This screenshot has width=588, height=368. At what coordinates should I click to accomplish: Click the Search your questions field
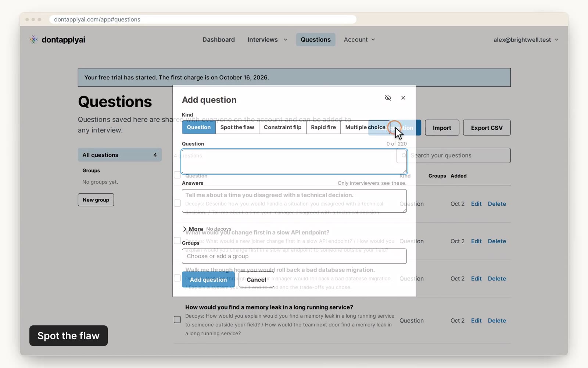(x=453, y=156)
